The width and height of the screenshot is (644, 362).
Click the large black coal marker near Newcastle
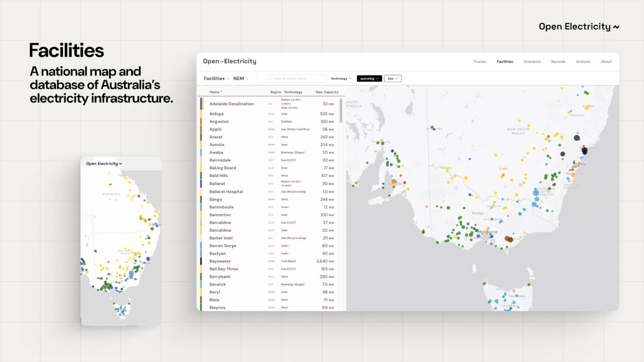(584, 151)
